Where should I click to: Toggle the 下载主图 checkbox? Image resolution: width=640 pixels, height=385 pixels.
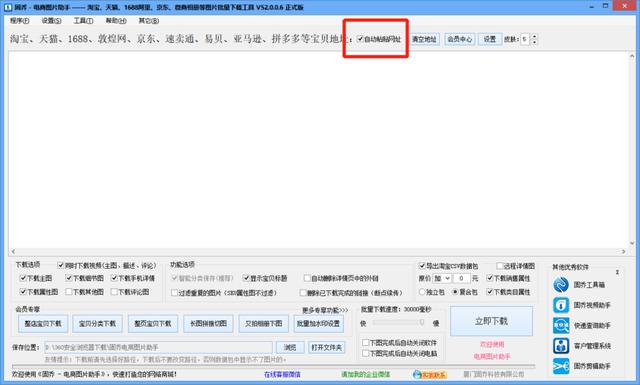click(x=23, y=278)
